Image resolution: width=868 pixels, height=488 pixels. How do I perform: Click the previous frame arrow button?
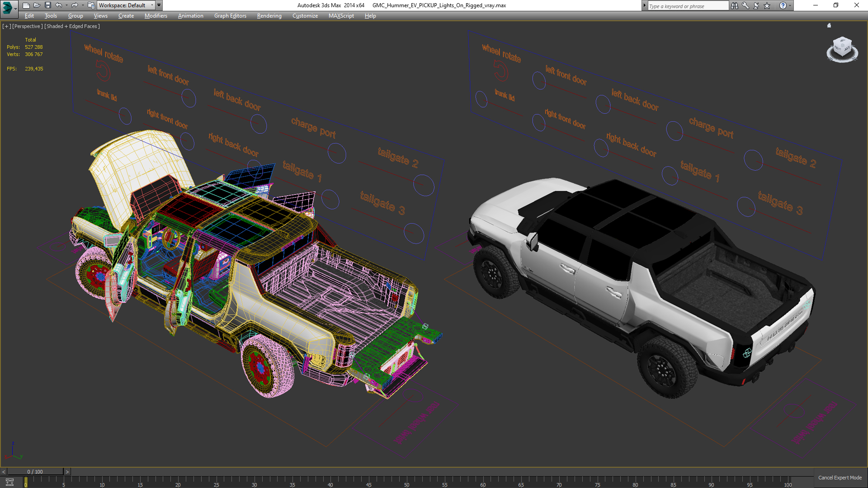click(4, 472)
